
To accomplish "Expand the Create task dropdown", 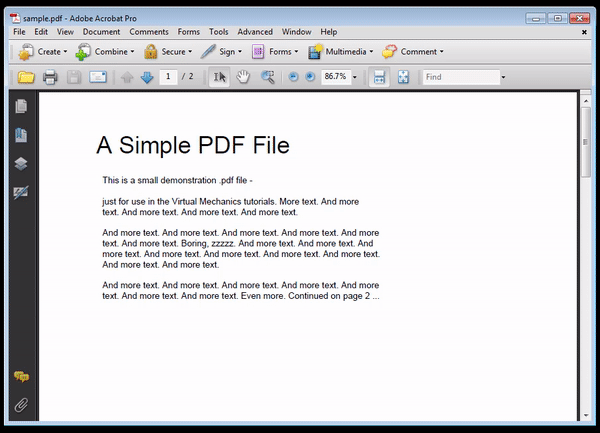I will click(x=65, y=52).
